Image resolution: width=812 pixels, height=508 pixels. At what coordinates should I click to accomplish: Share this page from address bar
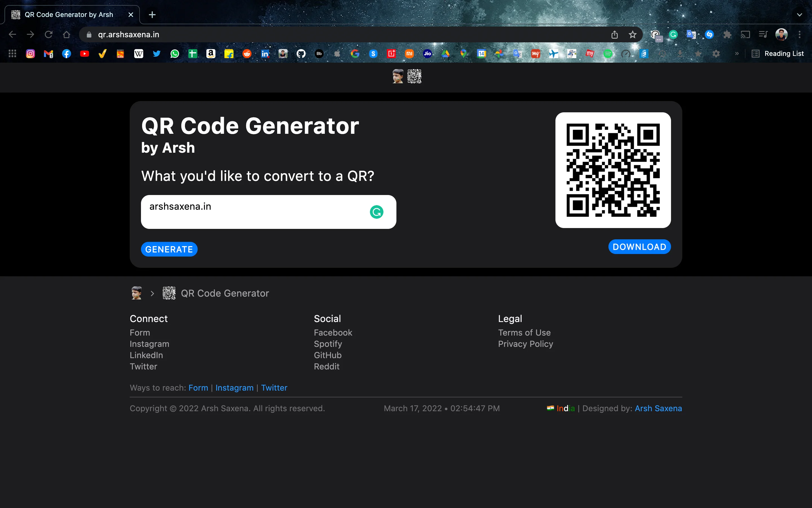tap(614, 35)
